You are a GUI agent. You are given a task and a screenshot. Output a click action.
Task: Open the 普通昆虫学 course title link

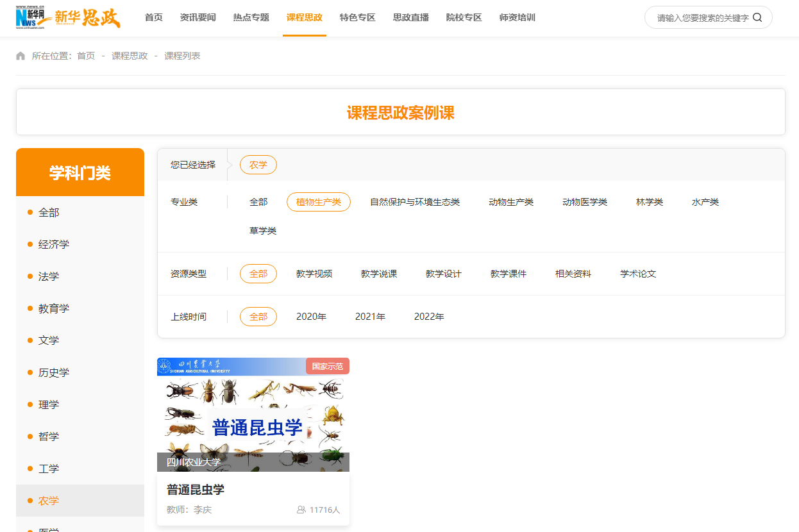coord(196,490)
